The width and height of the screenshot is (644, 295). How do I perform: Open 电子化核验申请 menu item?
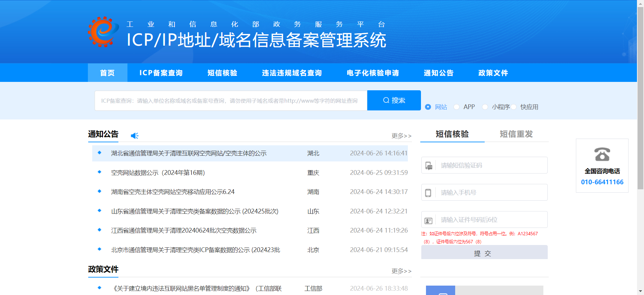point(373,73)
